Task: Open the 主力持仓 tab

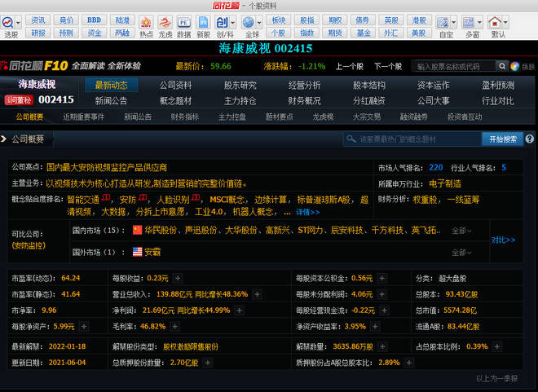Action: (x=240, y=101)
